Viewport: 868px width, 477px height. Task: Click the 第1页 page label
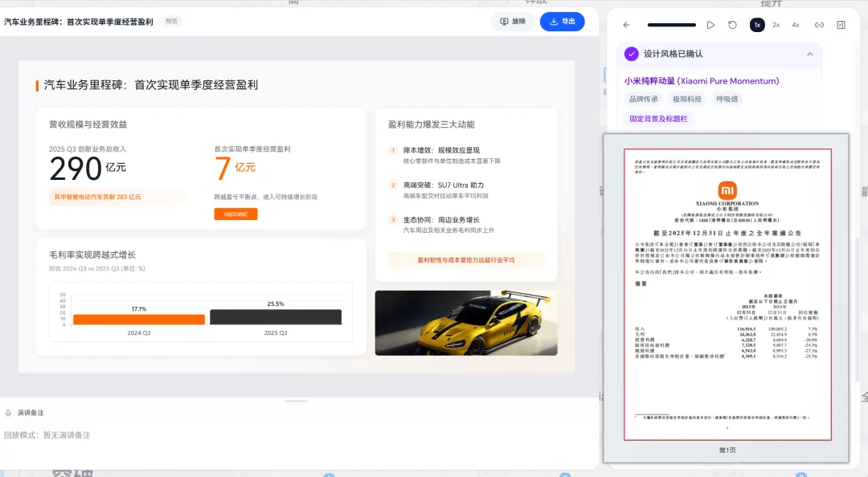727,450
